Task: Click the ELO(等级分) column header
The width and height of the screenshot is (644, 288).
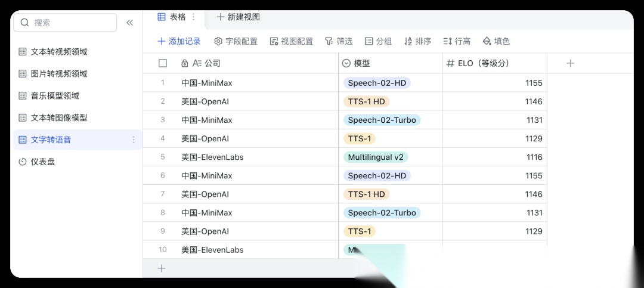Action: 495,63
